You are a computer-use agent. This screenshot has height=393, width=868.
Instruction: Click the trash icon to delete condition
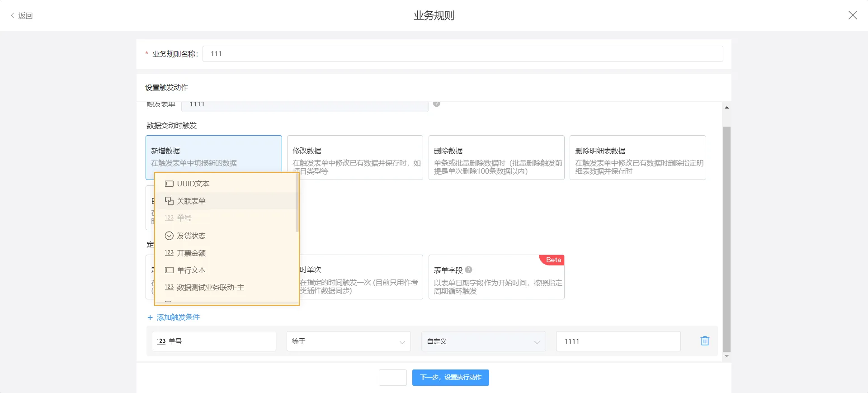704,341
